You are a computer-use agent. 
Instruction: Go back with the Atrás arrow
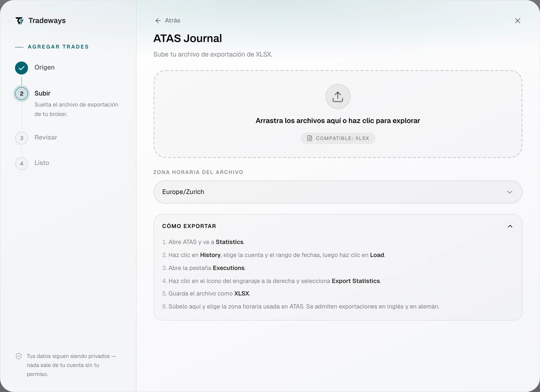(x=158, y=21)
